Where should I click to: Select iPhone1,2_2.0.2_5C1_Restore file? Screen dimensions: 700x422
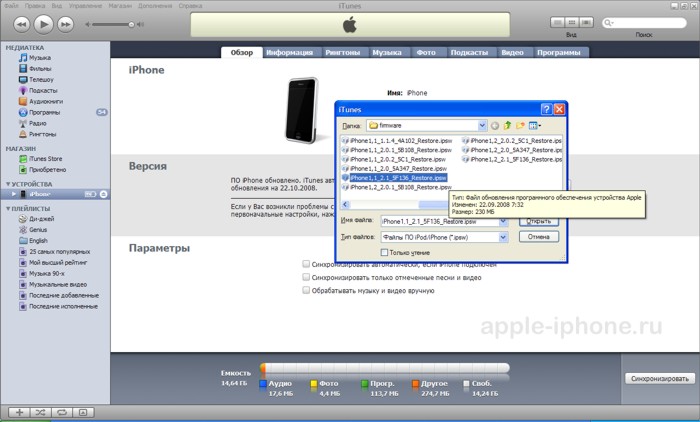tap(512, 141)
